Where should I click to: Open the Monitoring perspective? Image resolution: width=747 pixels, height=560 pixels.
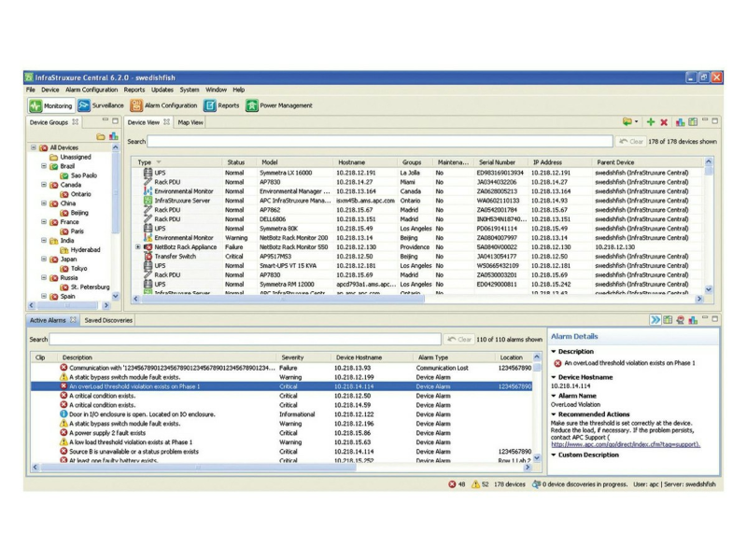tap(50, 105)
